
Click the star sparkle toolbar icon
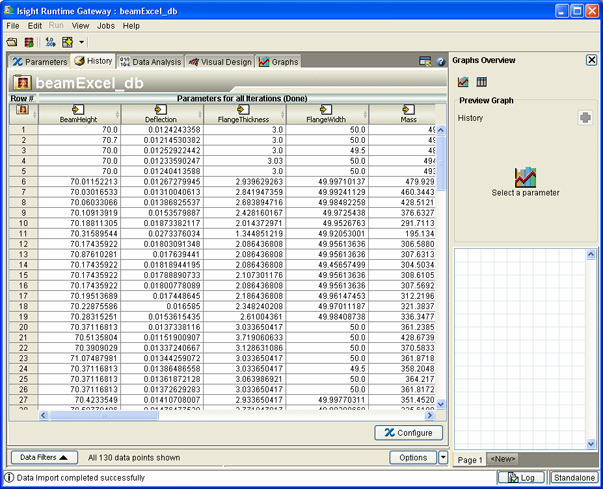[x=67, y=42]
